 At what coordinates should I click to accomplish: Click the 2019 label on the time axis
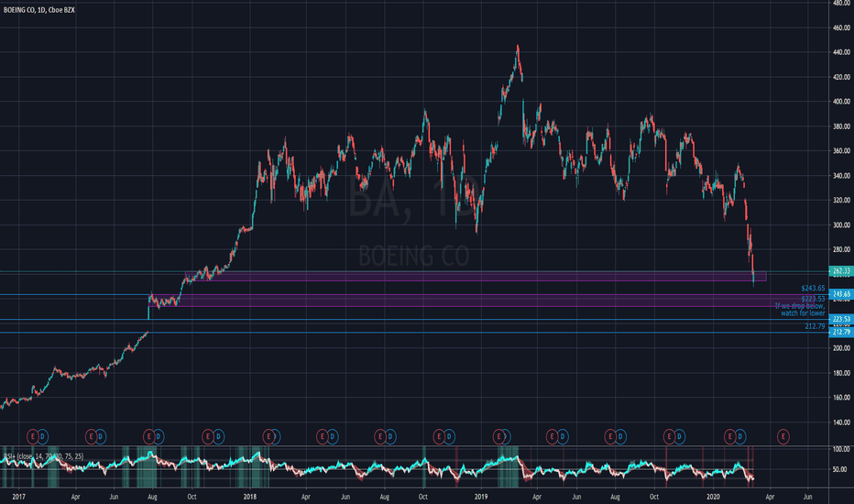tap(481, 497)
